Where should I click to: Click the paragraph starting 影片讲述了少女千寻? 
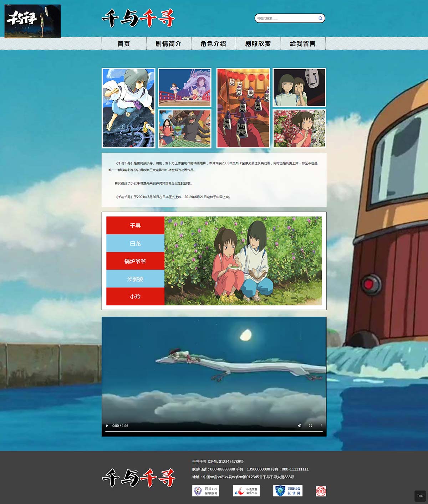(153, 184)
